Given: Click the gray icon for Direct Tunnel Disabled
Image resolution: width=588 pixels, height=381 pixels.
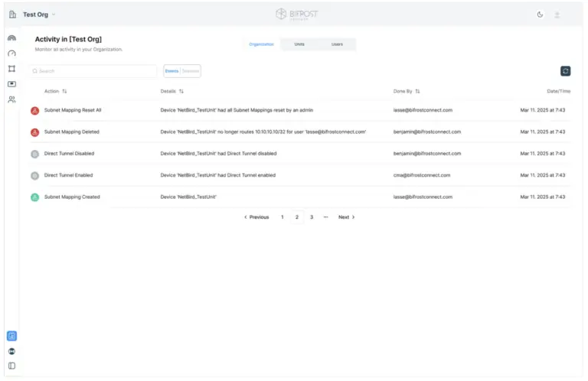Looking at the screenshot, I should (35, 154).
